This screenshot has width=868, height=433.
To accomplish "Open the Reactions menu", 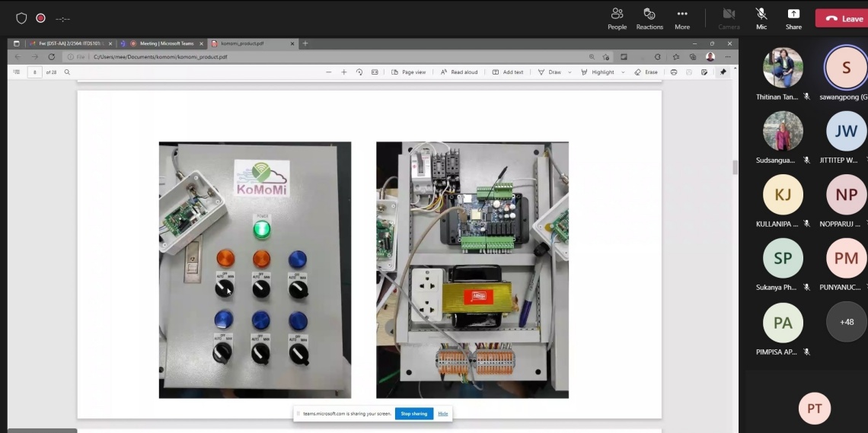I will click(649, 18).
